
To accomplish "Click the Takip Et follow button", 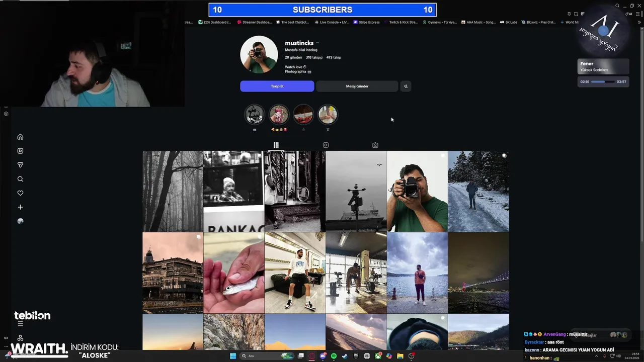I will tap(277, 86).
